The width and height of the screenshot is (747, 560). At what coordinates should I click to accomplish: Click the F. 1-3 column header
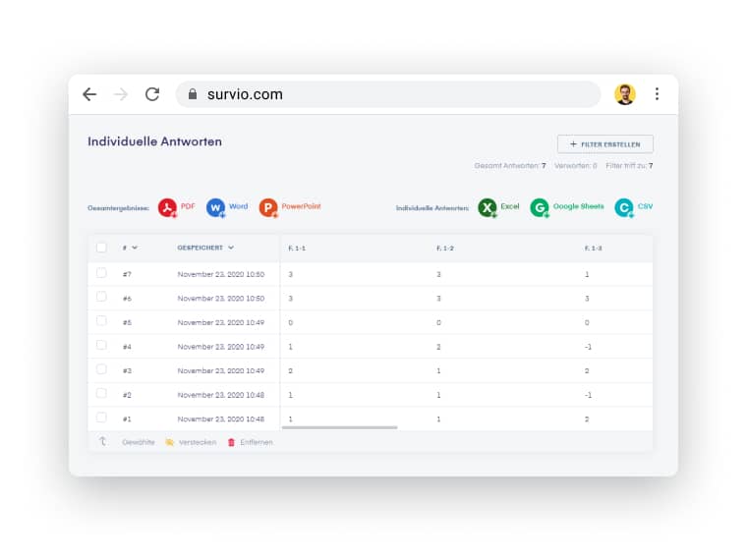(x=593, y=249)
